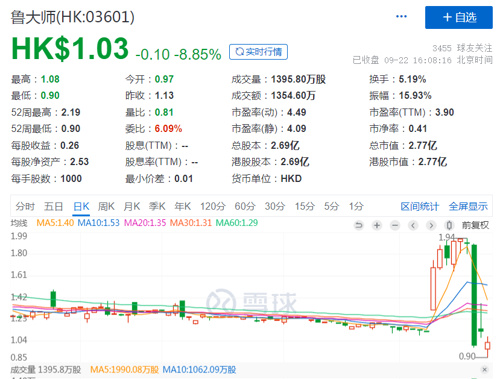Click the MA20:1.35 moving average label
The width and height of the screenshot is (500, 379).
pos(145,223)
